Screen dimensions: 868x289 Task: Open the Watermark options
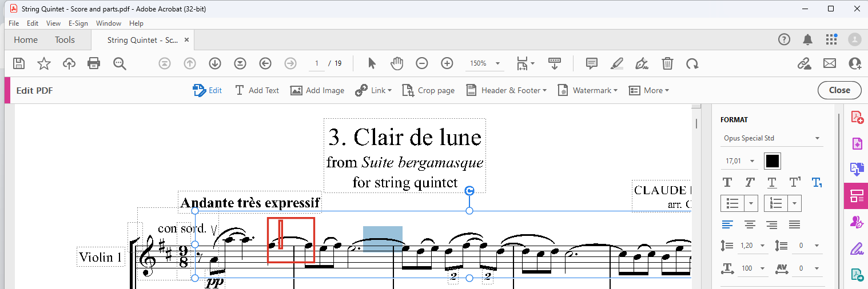[588, 90]
